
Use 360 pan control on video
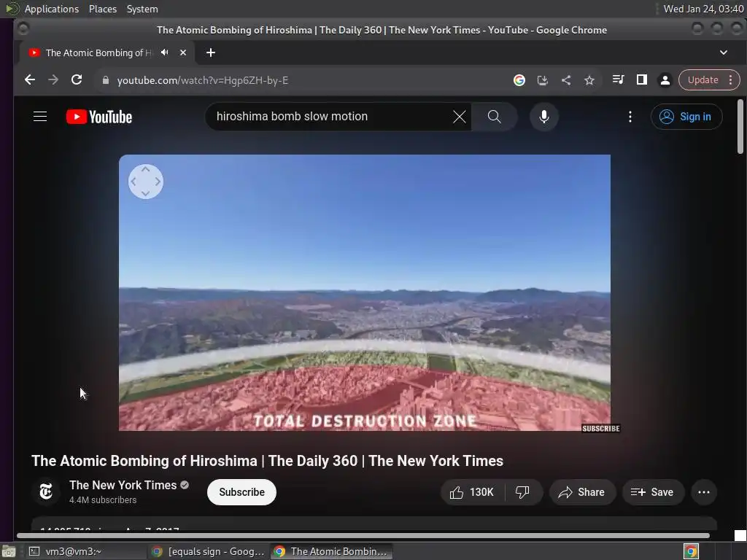146,182
